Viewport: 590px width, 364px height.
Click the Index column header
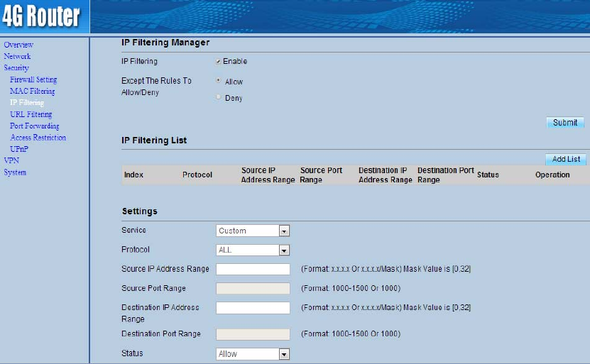pyautogui.click(x=133, y=175)
